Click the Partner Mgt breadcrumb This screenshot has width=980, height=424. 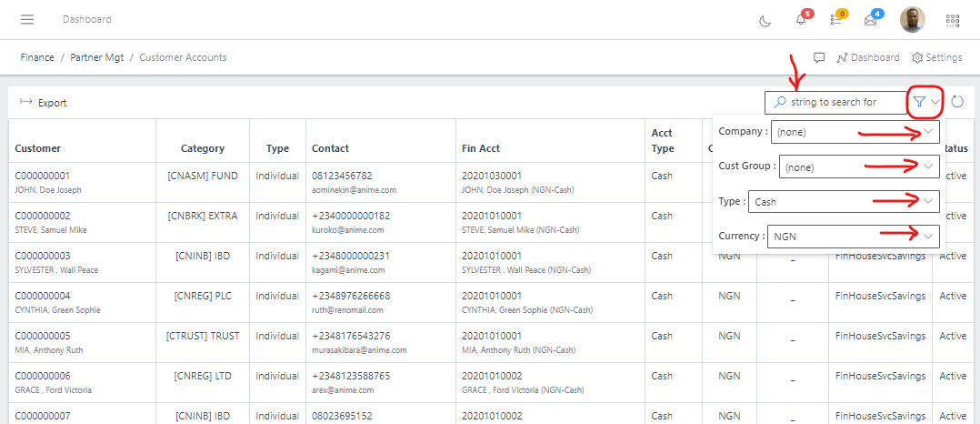(97, 57)
